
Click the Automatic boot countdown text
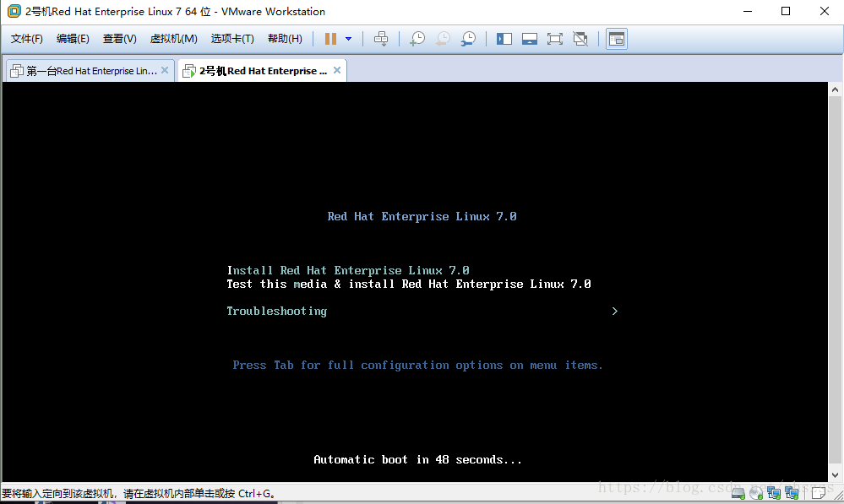(x=417, y=460)
